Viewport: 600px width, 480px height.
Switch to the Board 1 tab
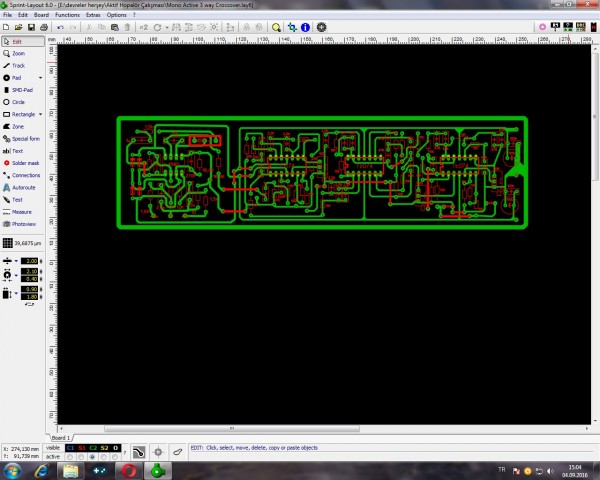(x=61, y=438)
